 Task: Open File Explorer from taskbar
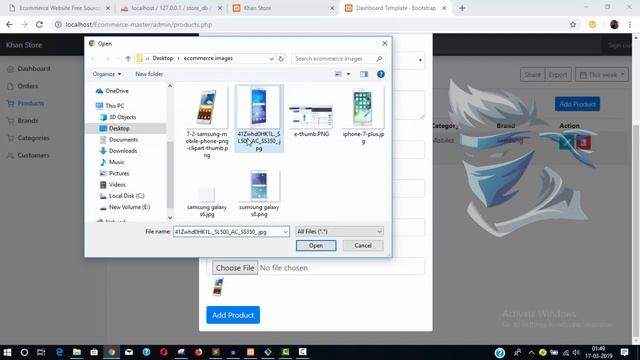coord(77,352)
